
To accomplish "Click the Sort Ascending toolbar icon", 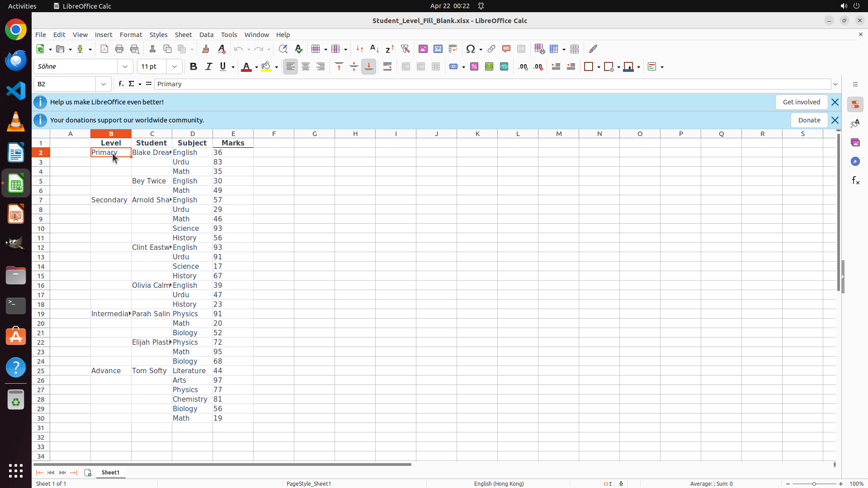I will tap(374, 49).
